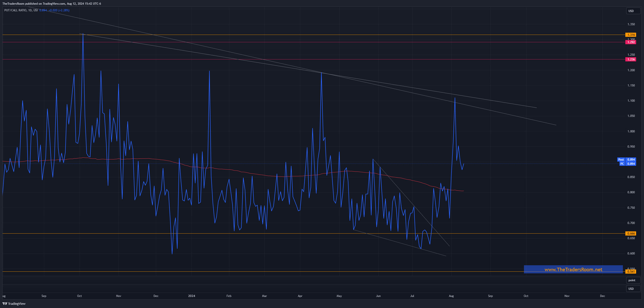Click the red 1.236 price label

coord(630,59)
